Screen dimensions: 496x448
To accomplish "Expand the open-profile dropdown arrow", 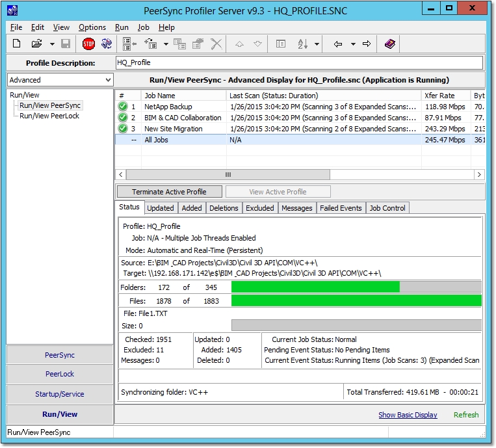I will coord(52,44).
